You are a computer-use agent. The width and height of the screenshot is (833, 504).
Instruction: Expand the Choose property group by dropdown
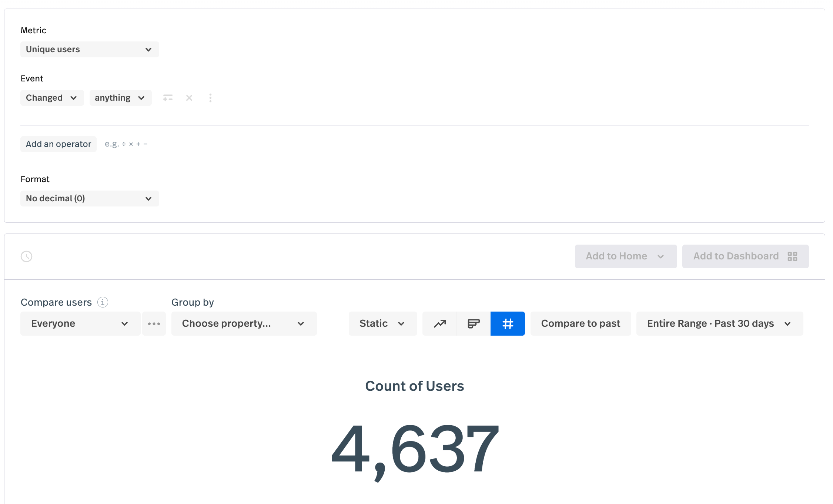tap(244, 323)
